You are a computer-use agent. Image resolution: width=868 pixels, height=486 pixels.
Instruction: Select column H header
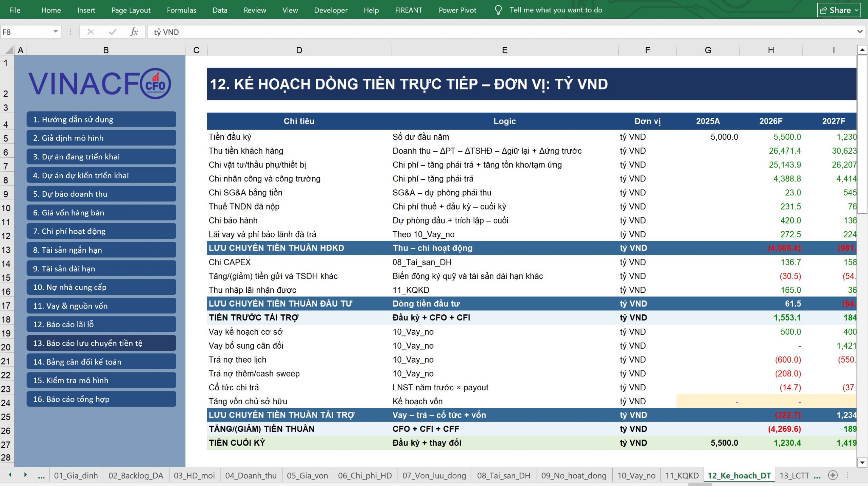point(771,50)
